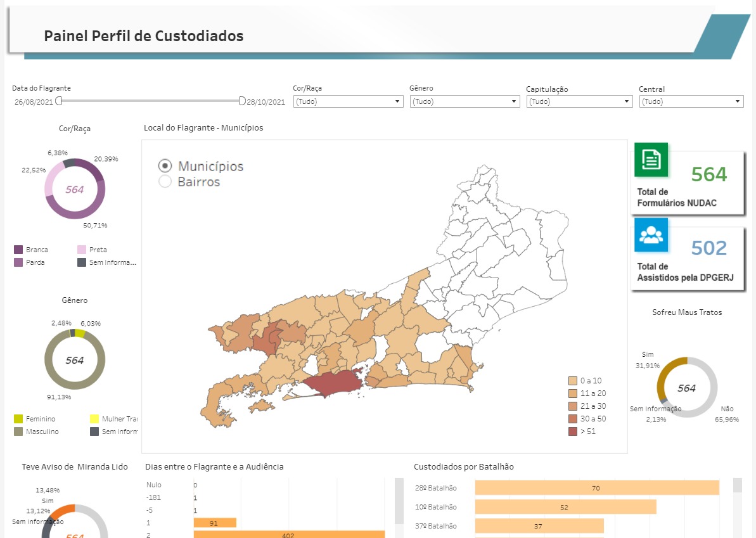Screen dimensions: 756x538
Task: Click the dark red Rio de Janeiro municipality
Action: point(333,382)
